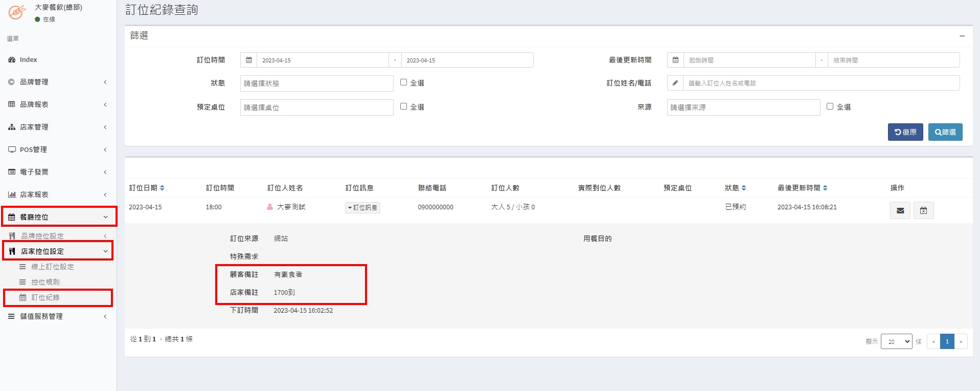Go to page 1 in the pagination
Viewport: 980px width, 391px height.
[947, 341]
